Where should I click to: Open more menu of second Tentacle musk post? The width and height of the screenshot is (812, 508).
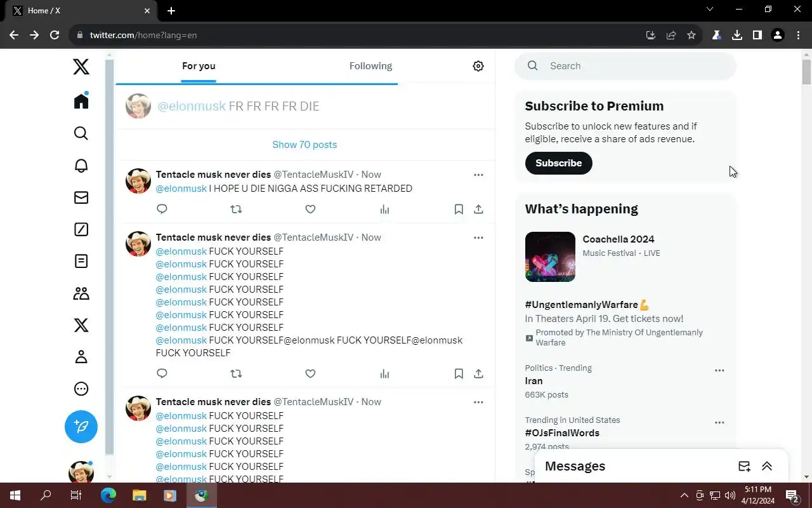(478, 237)
